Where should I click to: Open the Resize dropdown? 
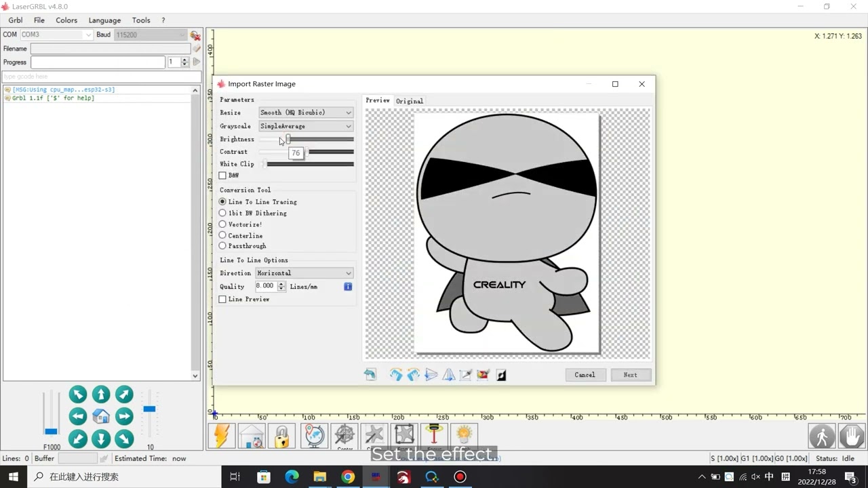pyautogui.click(x=306, y=113)
